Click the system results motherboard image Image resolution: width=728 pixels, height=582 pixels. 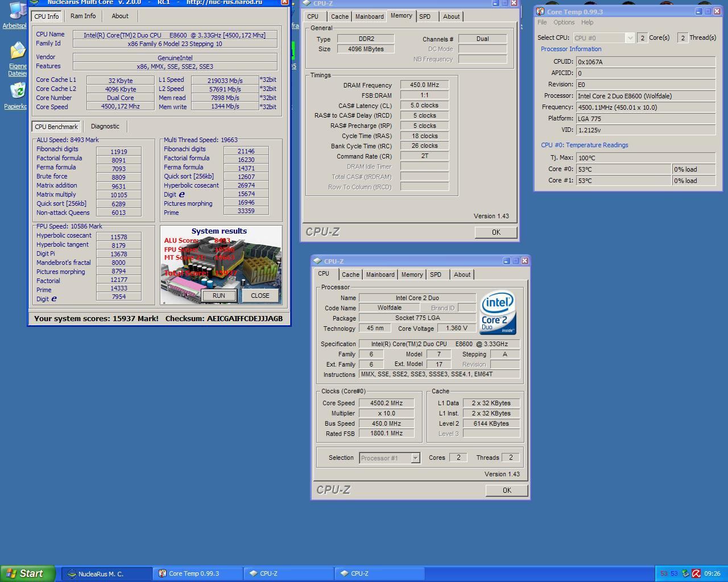[x=221, y=265]
